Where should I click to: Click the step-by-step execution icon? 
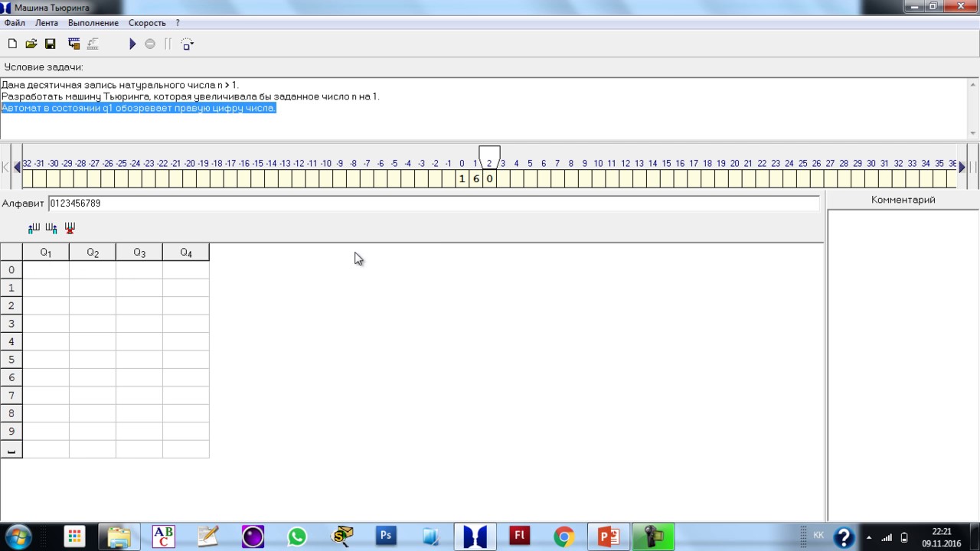(x=187, y=44)
